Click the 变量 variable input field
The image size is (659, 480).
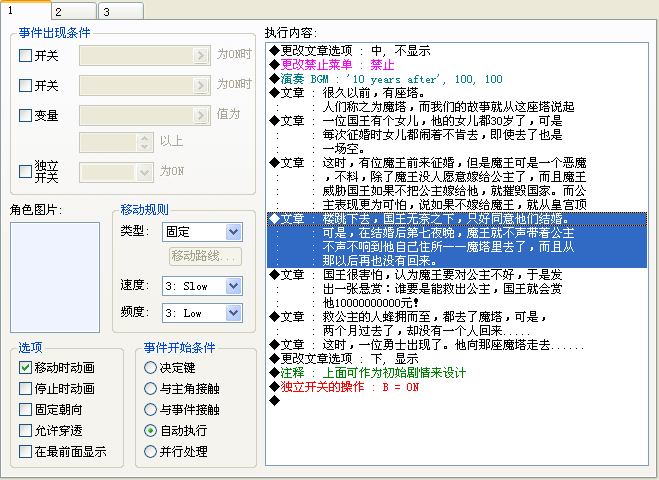(145, 115)
